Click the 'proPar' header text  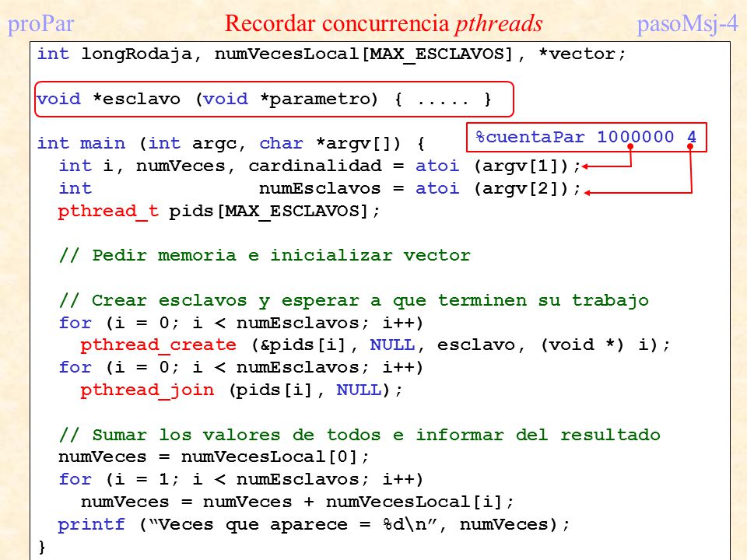(x=40, y=24)
